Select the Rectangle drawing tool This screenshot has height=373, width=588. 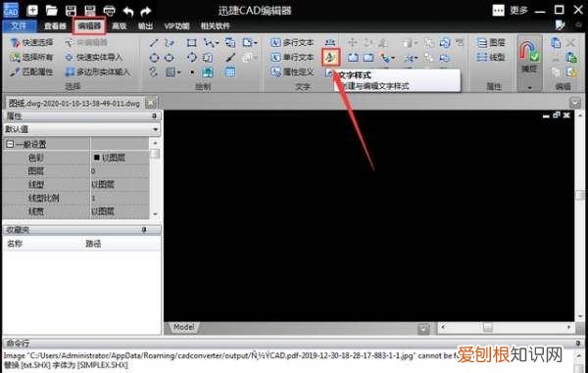(x=192, y=43)
